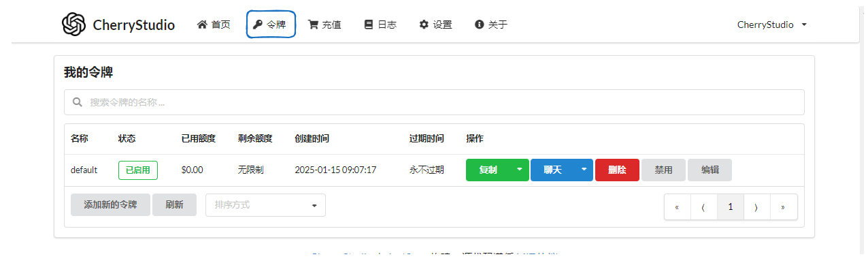Click 添加新的令牌 to add token

(110, 204)
